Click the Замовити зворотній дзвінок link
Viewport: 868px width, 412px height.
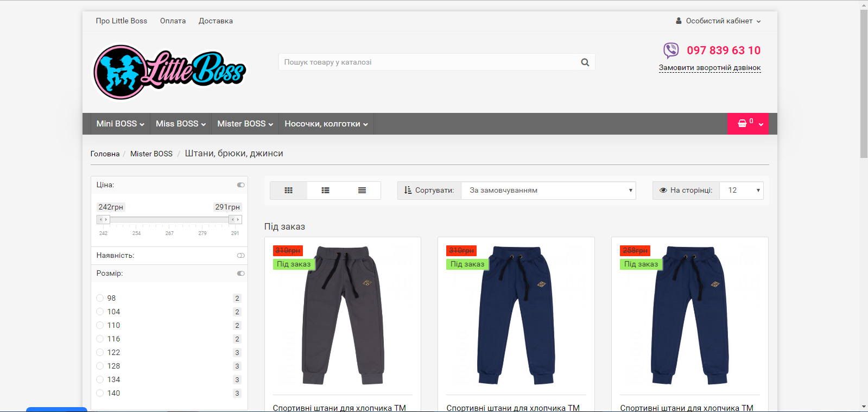(x=709, y=68)
